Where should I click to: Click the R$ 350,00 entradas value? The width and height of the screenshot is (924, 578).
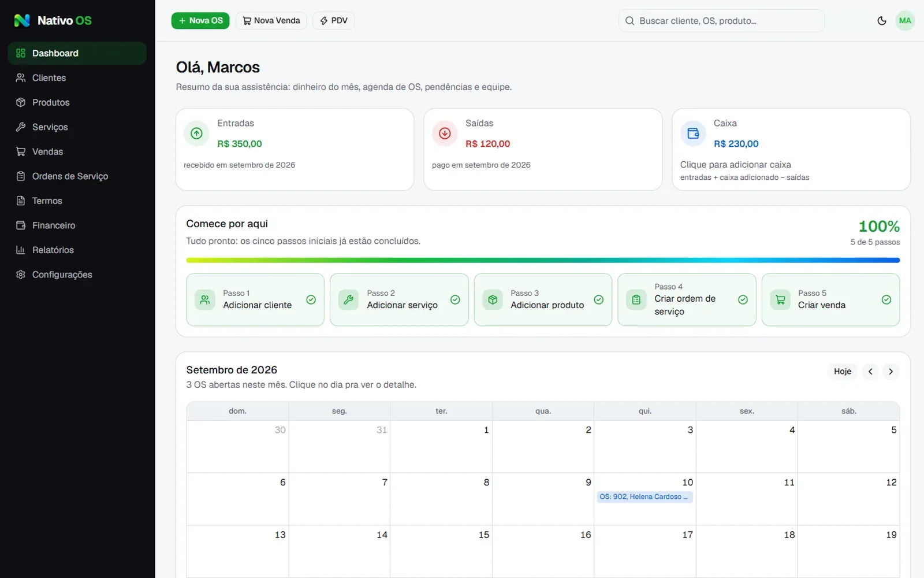(240, 144)
